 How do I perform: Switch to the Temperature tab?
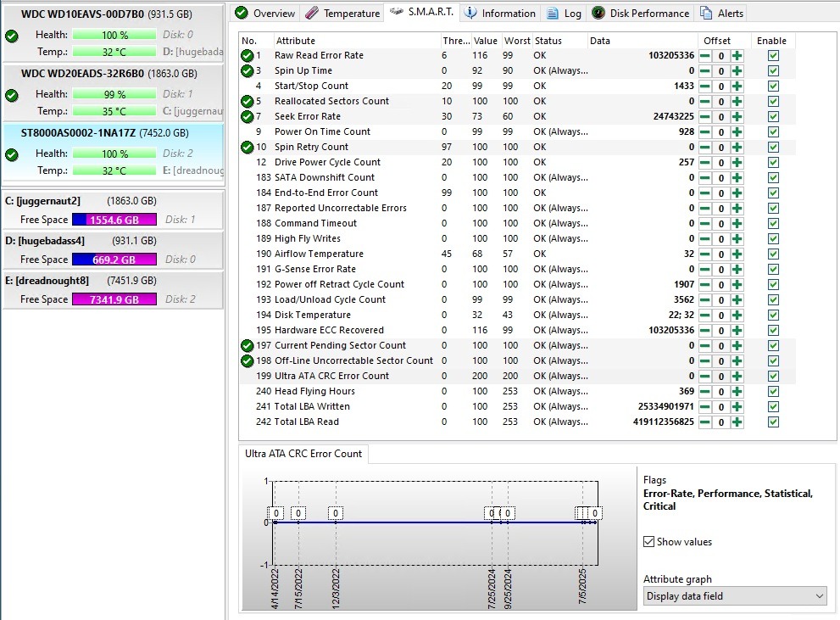coord(342,14)
